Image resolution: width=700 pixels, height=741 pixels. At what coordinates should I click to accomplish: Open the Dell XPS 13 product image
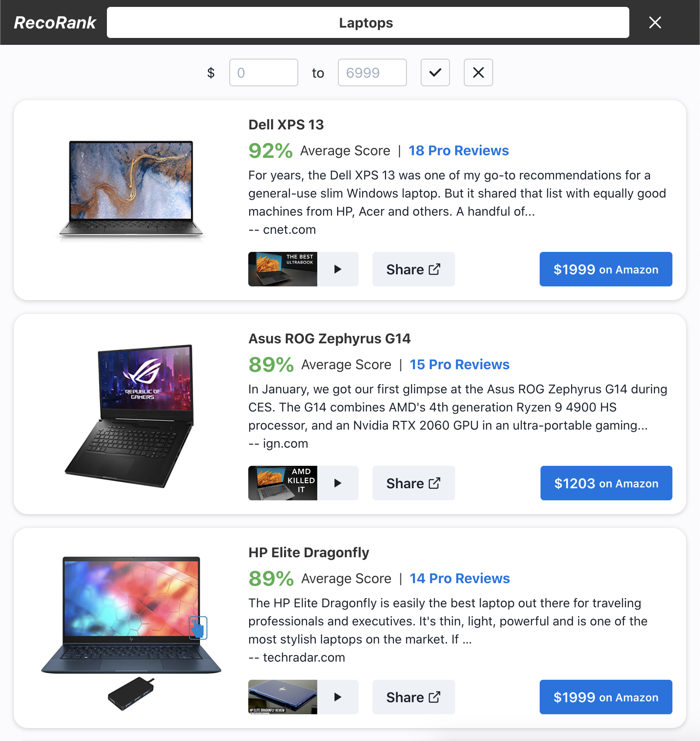pos(131,190)
